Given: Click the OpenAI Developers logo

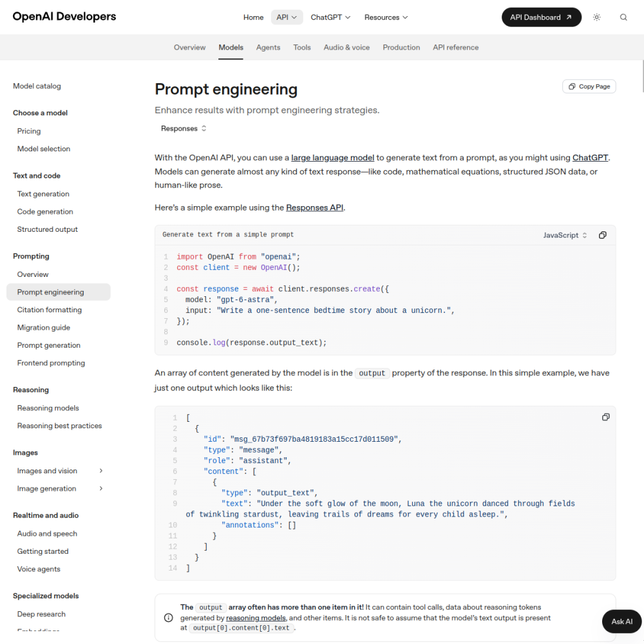Looking at the screenshot, I should 64,17.
